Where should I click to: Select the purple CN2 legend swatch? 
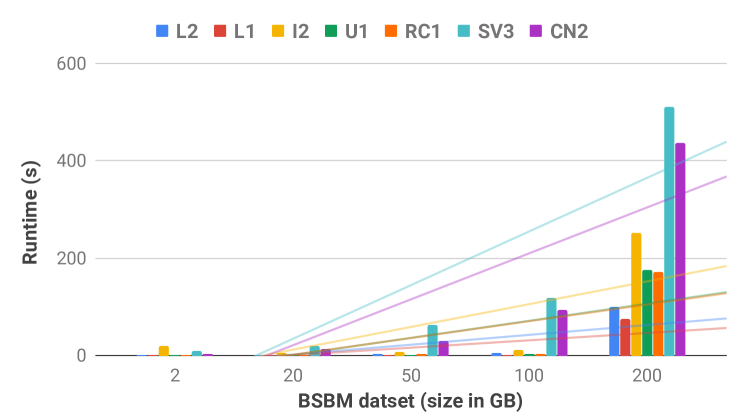[x=536, y=31]
